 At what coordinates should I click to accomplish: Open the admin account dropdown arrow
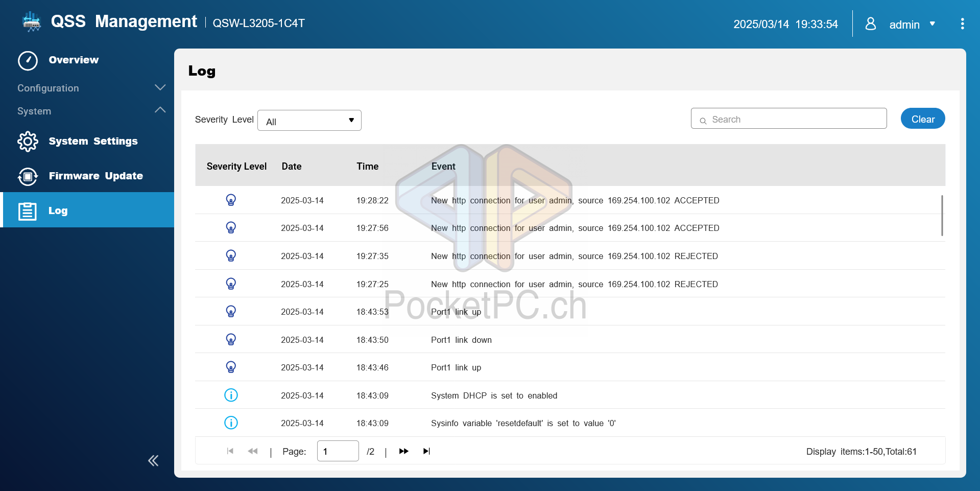click(933, 24)
